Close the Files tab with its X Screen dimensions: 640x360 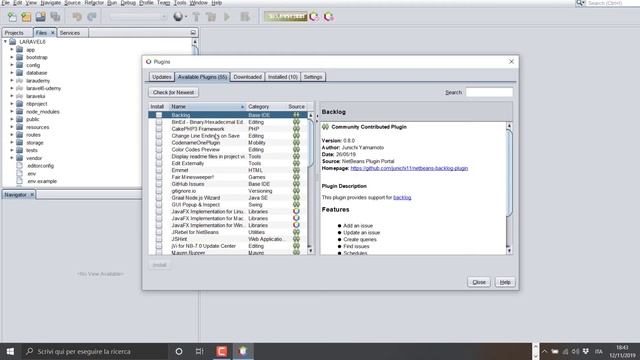point(53,33)
